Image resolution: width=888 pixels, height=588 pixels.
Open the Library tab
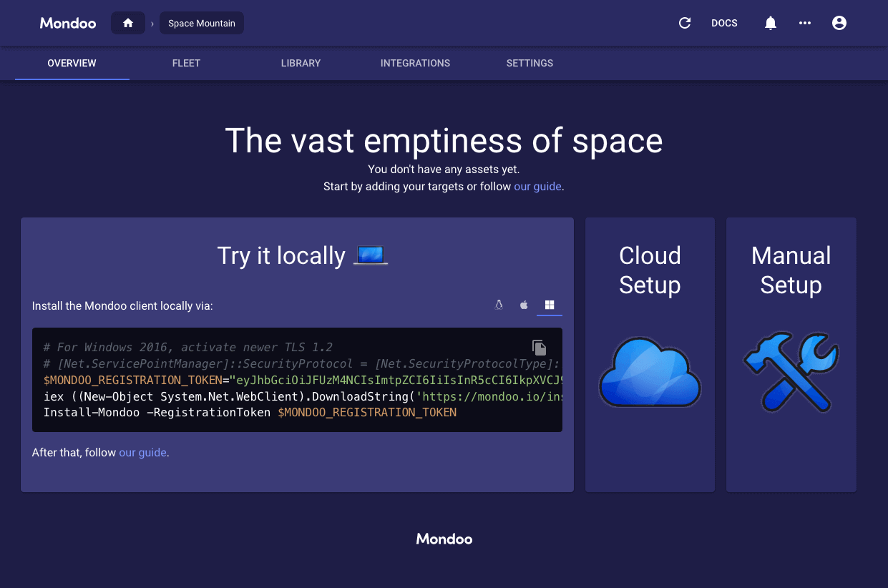[301, 63]
